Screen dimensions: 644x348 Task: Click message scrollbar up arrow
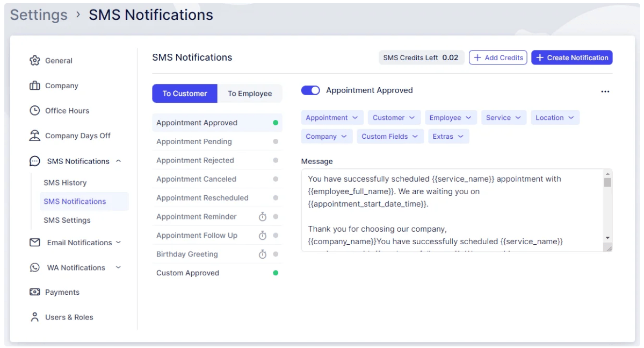[607, 174]
